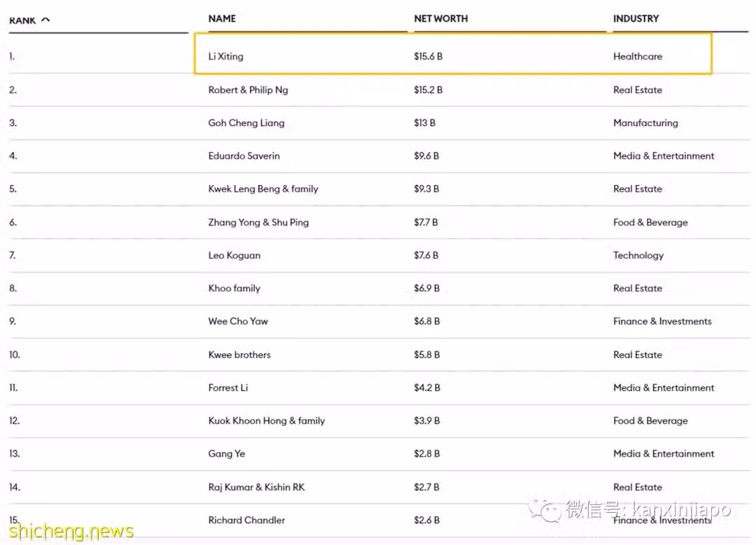Click on Eduardo Saverin's name
This screenshot has height=545, width=756.
[244, 156]
